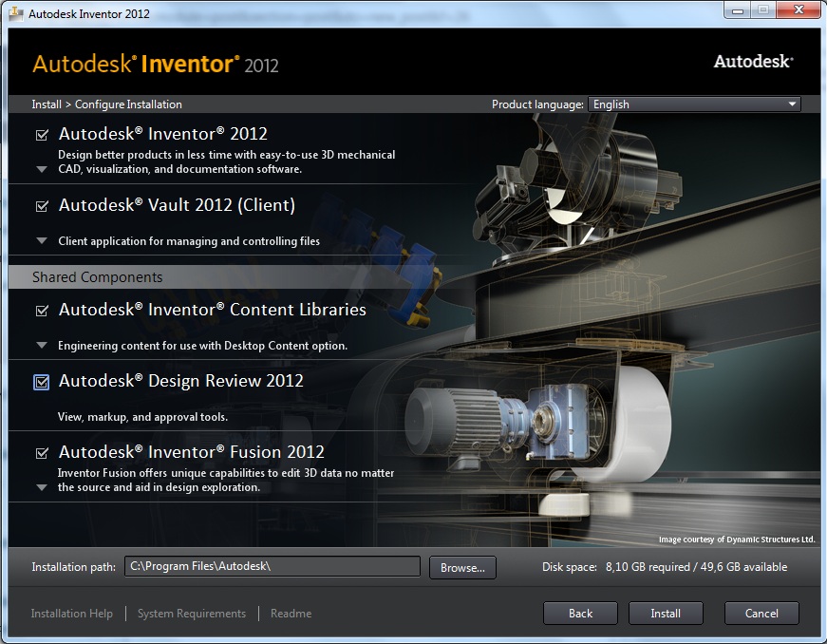Click the Autodesk Inventor Content Libraries title
The image size is (827, 644).
pos(212,310)
